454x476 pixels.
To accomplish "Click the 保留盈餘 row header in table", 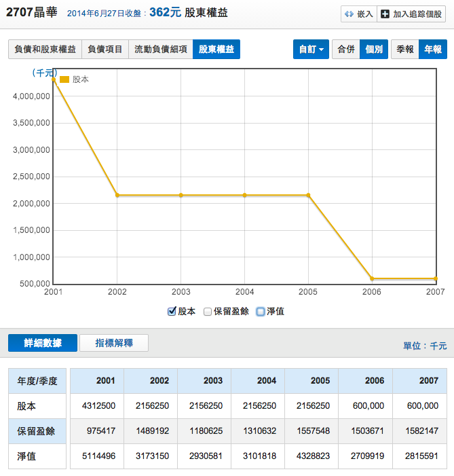I will [x=37, y=431].
